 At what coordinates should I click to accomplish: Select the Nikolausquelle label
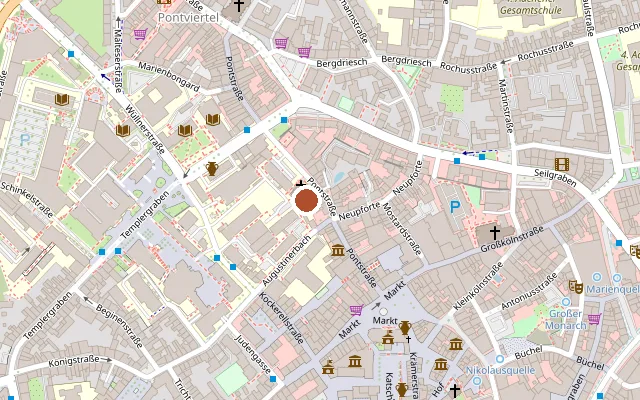coord(500,370)
